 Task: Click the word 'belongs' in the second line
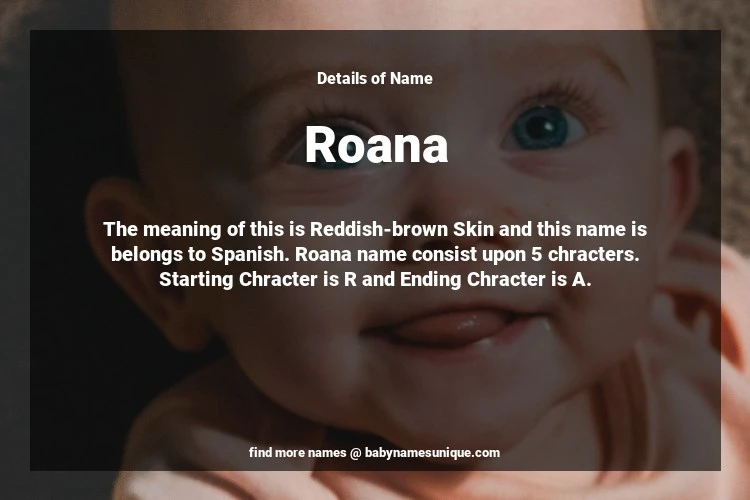coord(146,255)
